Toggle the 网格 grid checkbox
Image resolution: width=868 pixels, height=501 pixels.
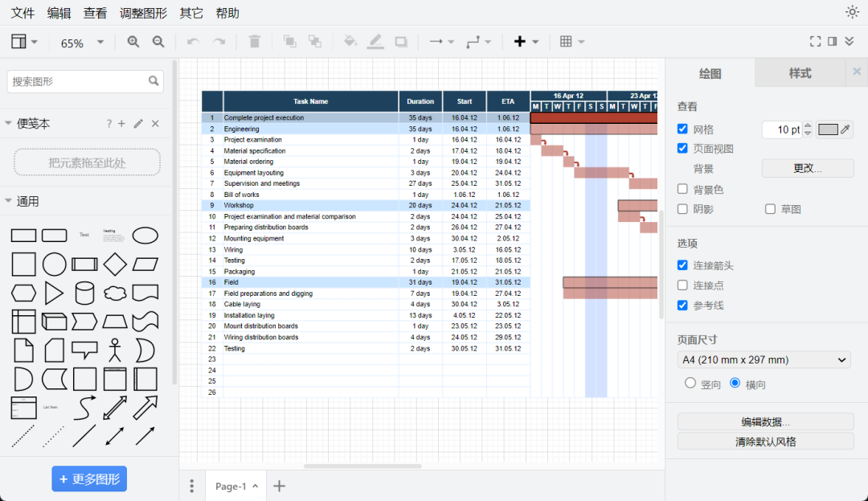pos(682,129)
